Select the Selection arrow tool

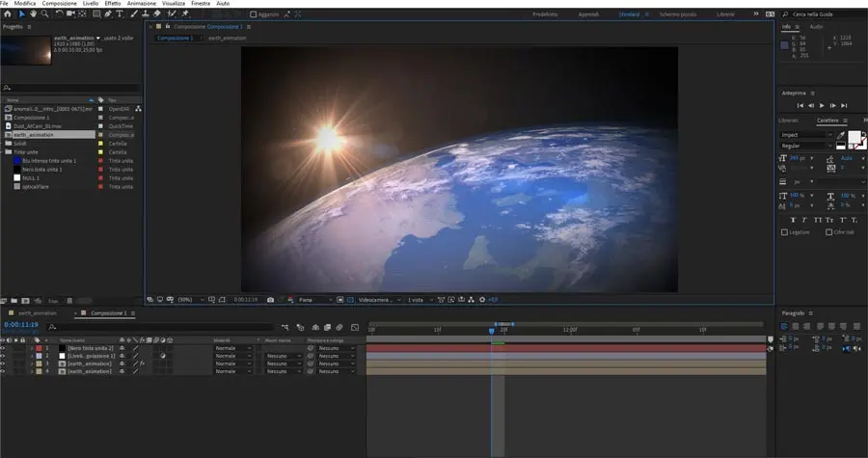pos(22,13)
